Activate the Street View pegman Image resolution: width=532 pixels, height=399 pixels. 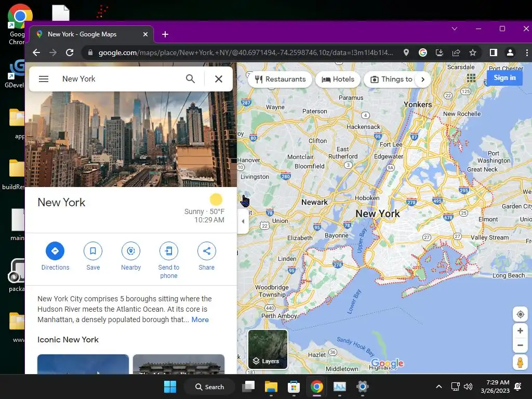[x=520, y=362]
